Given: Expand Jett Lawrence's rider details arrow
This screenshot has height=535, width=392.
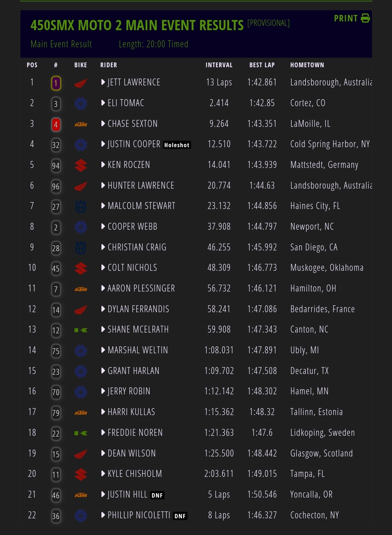Looking at the screenshot, I should (103, 83).
